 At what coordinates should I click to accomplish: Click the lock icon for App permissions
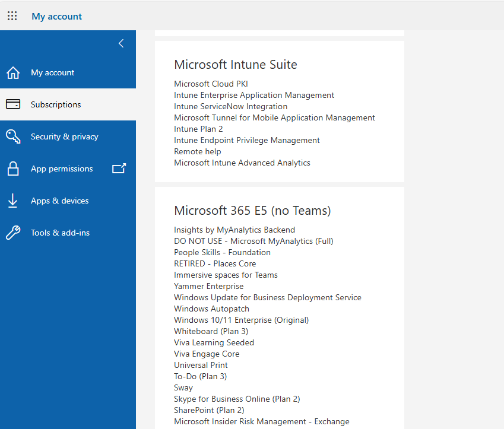tap(13, 169)
